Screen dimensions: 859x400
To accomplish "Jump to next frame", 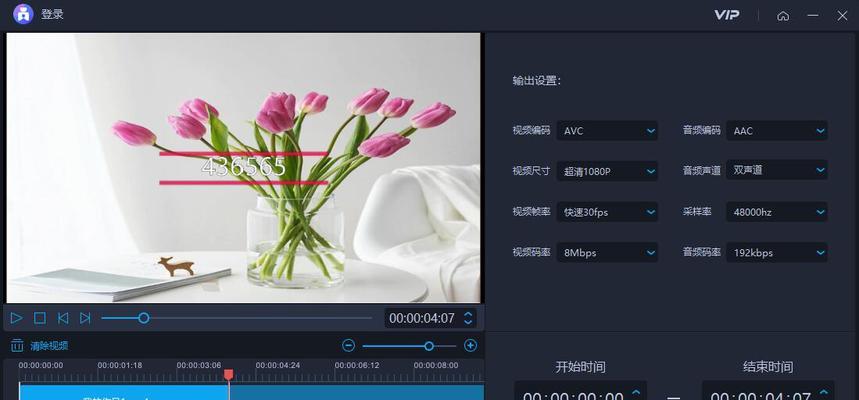I will click(85, 318).
